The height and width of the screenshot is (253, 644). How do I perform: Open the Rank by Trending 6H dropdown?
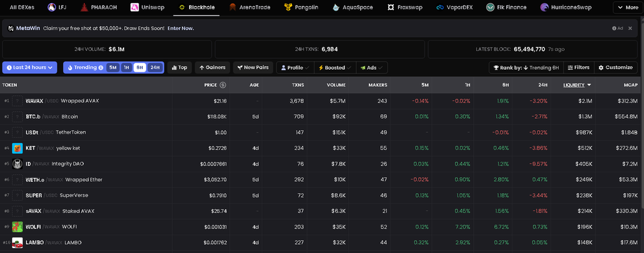click(x=527, y=67)
